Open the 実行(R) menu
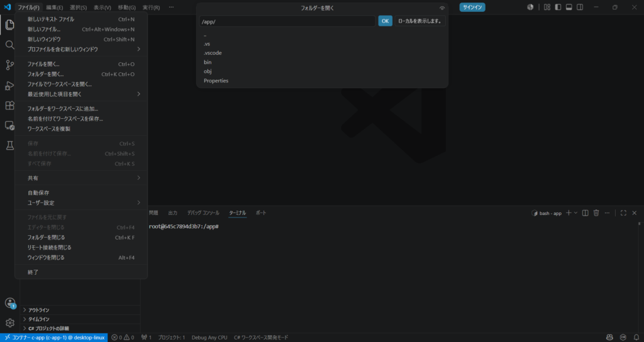Image resolution: width=644 pixels, height=342 pixels. click(x=151, y=8)
